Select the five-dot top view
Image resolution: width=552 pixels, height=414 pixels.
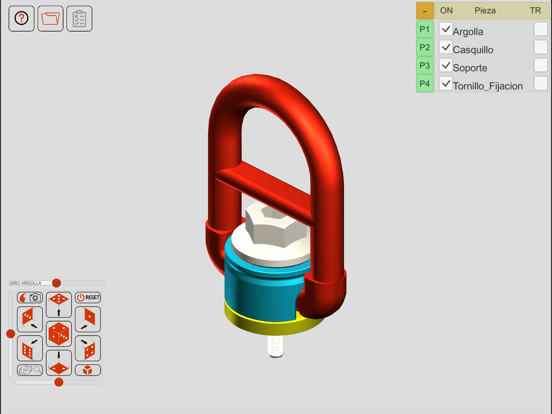[x=59, y=305]
